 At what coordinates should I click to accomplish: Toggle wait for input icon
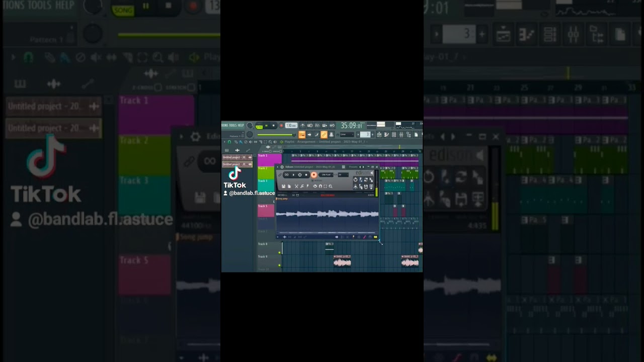pos(310,126)
